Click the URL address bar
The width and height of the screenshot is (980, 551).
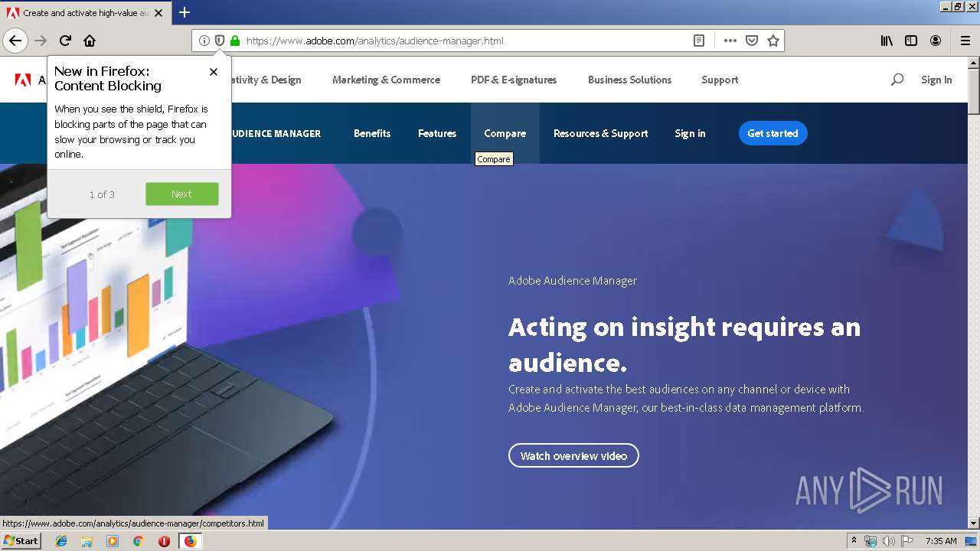[x=467, y=41]
